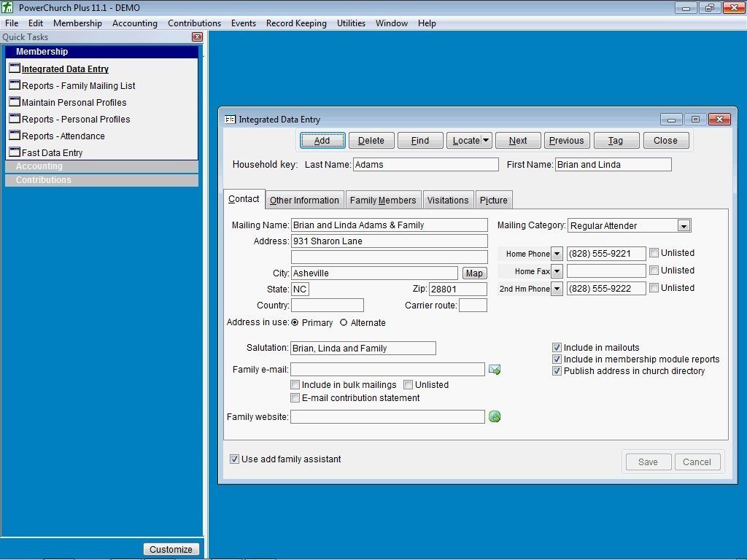Click inside the Salutation text field
This screenshot has width=747, height=560.
click(363, 348)
